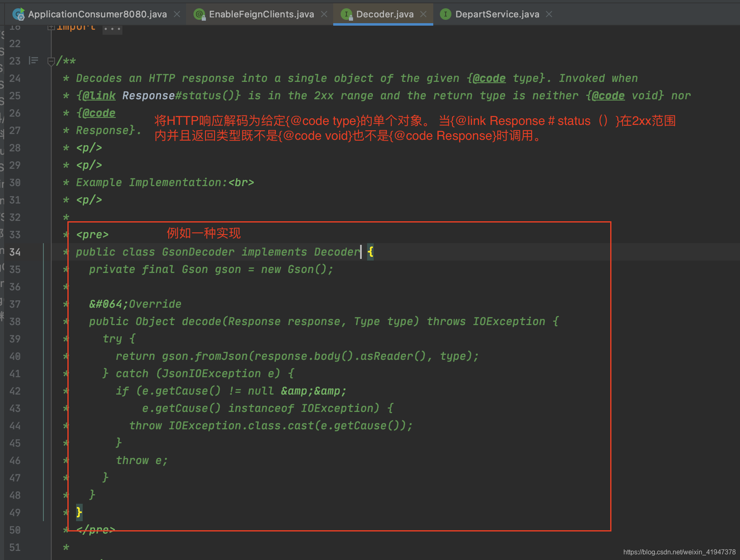Toggle rendered doc view icon on line 23
Screen dimensions: 740x560
click(x=33, y=61)
